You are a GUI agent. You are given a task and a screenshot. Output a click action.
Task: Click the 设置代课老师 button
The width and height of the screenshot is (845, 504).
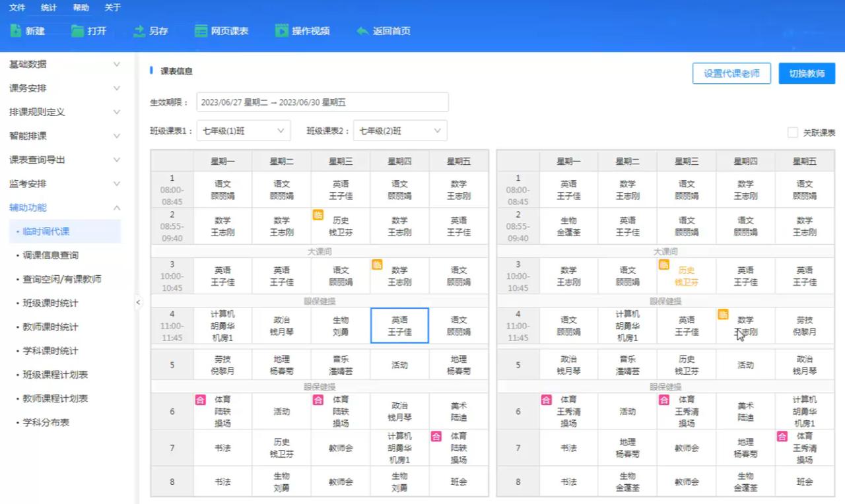coord(731,73)
